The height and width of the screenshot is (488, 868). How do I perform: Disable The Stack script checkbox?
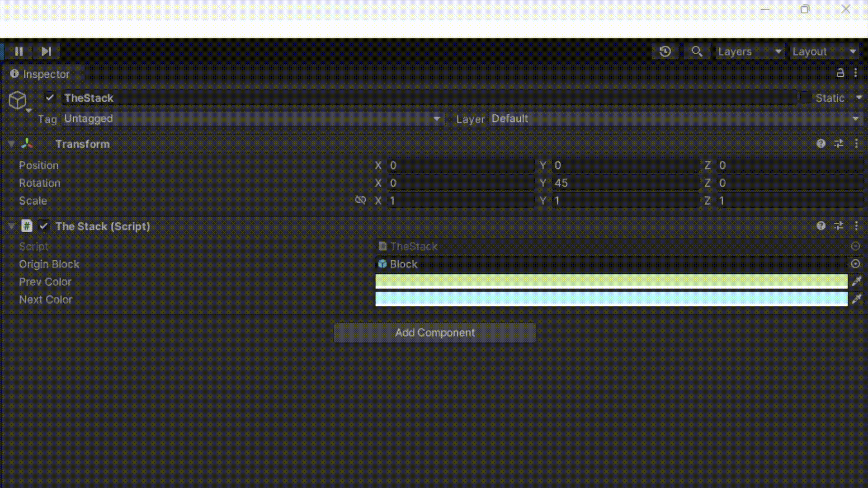[x=44, y=226]
